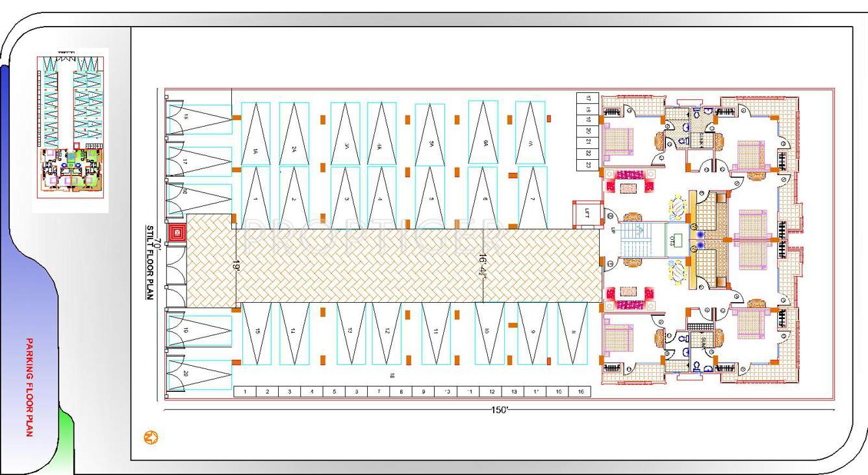Select the red sofa symbol in the living room
Screen dimensions: 868x475
[630, 174]
